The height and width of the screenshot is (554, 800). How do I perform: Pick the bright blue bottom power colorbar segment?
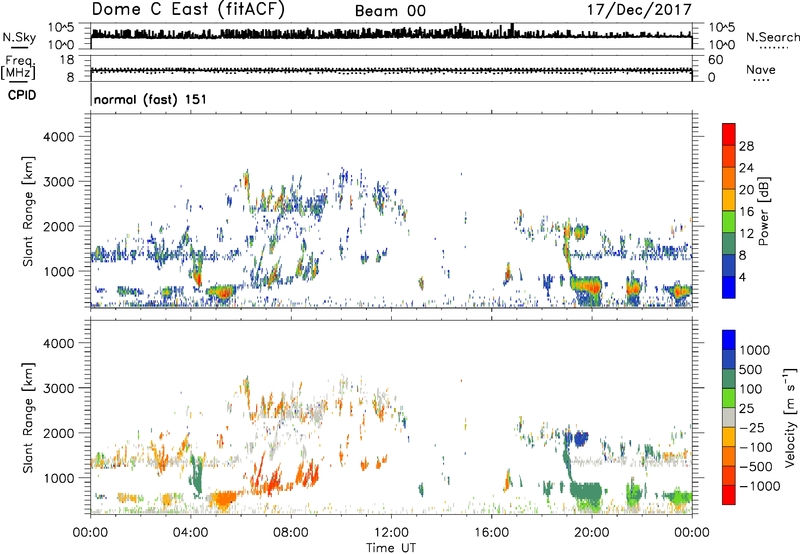point(729,287)
